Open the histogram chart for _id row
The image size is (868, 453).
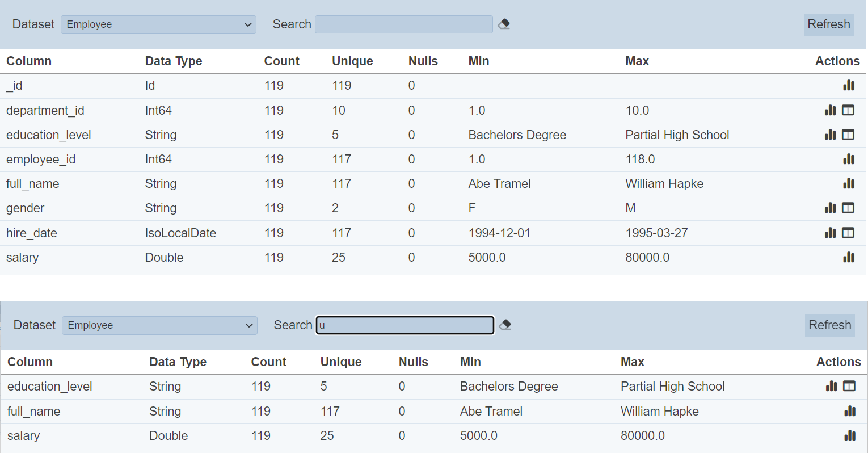(x=849, y=86)
